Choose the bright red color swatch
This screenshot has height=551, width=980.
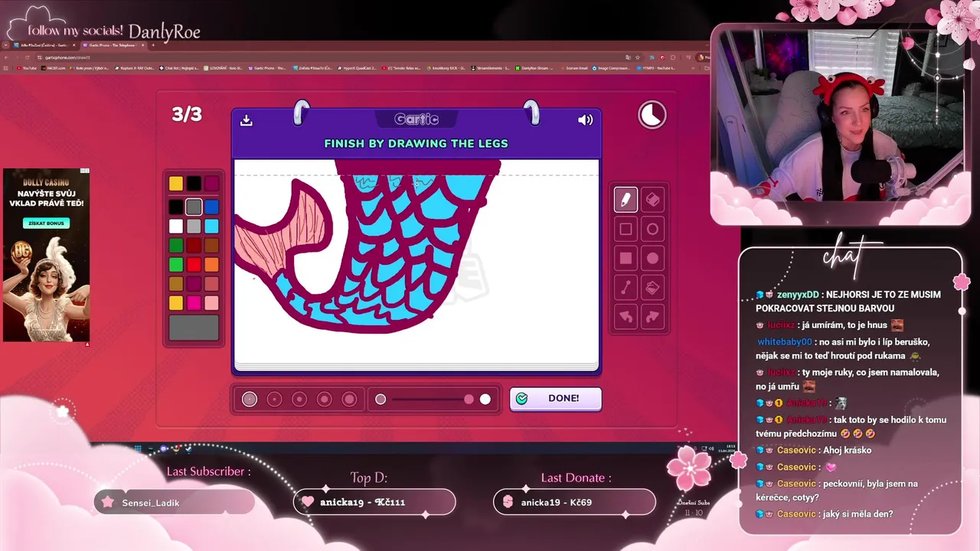194,264
